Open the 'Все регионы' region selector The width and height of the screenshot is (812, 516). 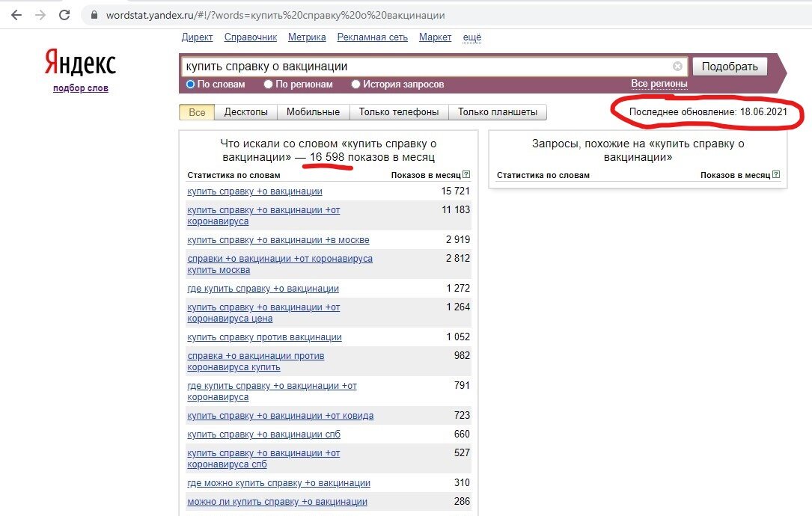659,83
